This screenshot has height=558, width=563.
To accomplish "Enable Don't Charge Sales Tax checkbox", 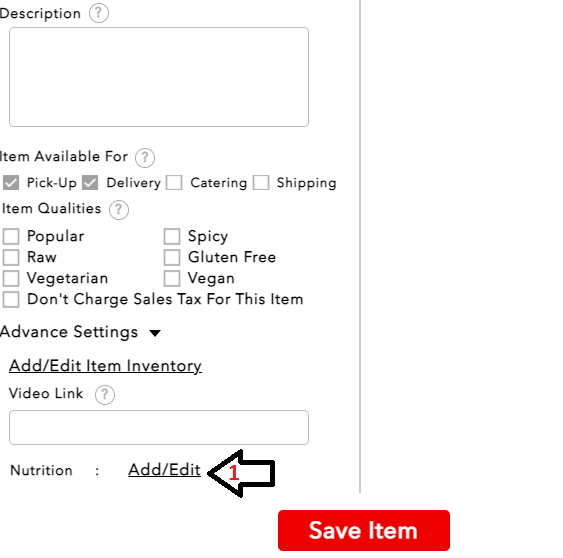I will click(x=11, y=300).
